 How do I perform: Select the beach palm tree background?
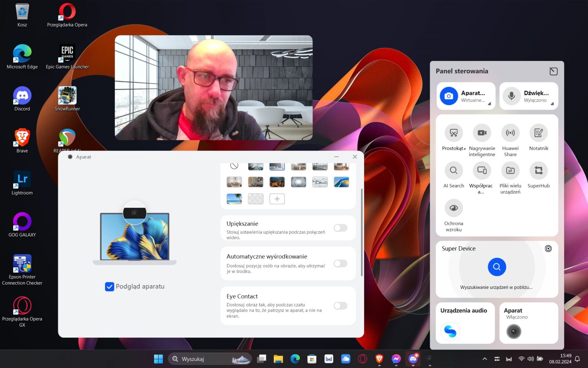click(x=234, y=199)
